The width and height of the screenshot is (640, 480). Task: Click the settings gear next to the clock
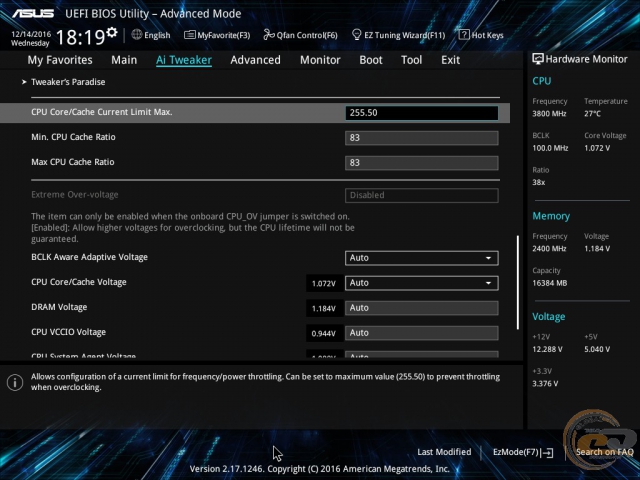(111, 32)
